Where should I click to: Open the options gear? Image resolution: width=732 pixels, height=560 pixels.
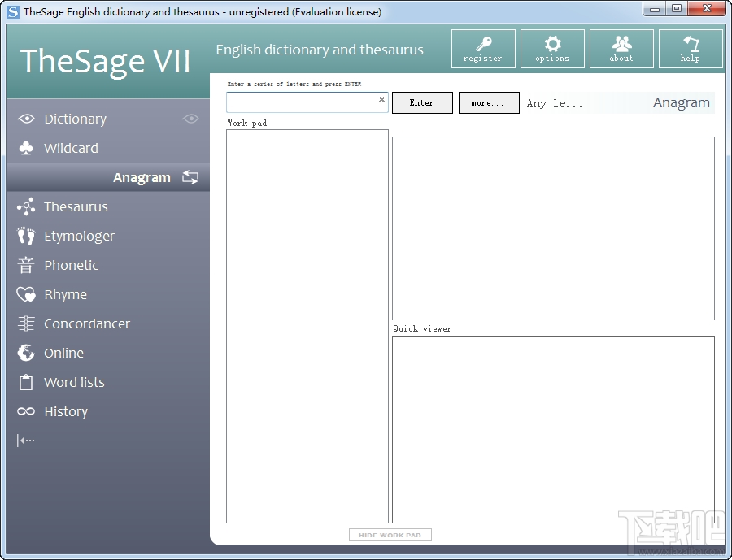click(552, 49)
